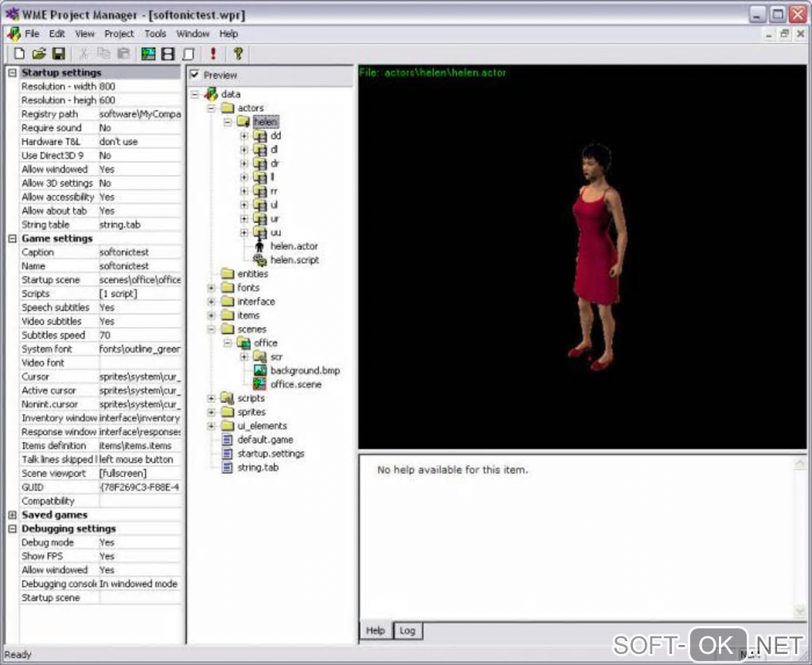The width and height of the screenshot is (812, 665).
Task: Select the interface folder in tree
Action: point(256,301)
